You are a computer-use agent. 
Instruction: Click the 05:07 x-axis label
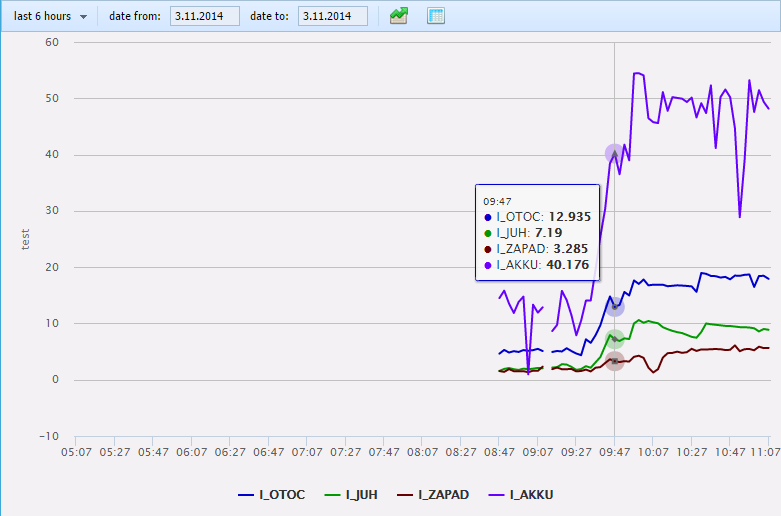pos(76,452)
